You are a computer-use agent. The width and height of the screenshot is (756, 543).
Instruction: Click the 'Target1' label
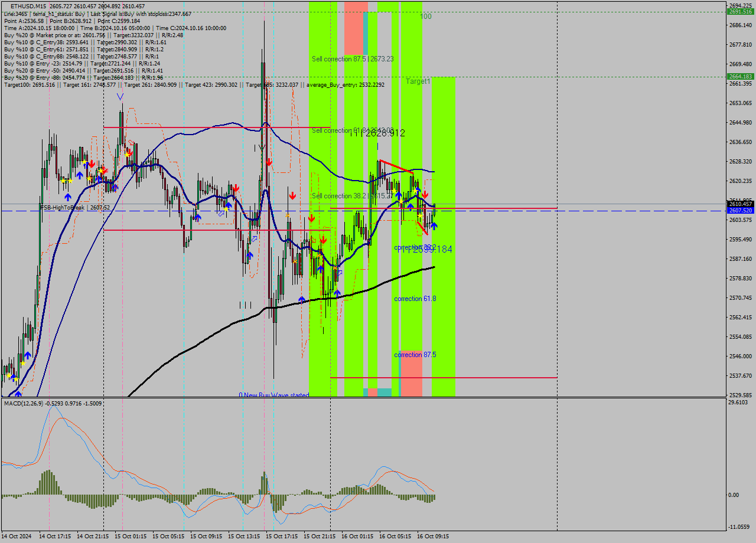pos(418,81)
